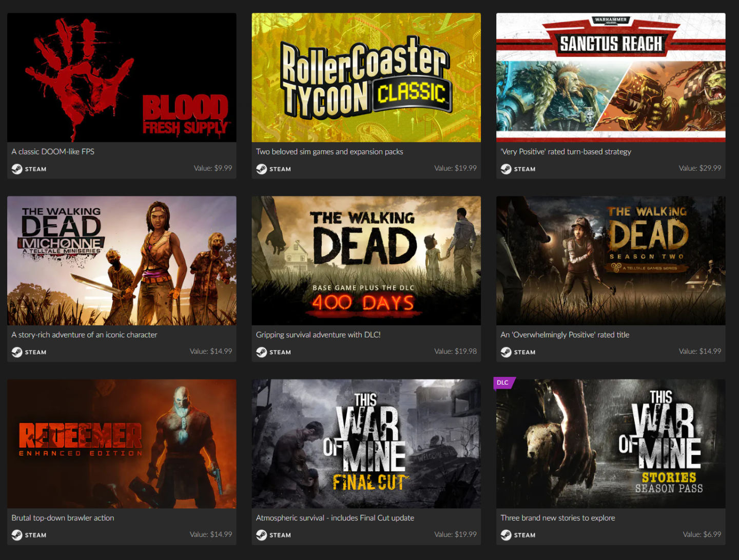Click 'Value: $14.99' on Michonne card

click(211, 351)
